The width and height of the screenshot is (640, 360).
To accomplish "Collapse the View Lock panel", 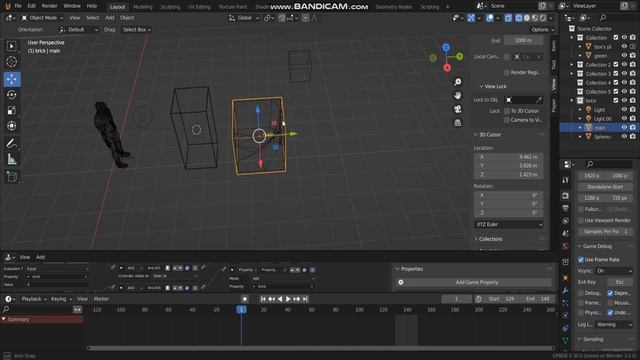I will coord(493,87).
